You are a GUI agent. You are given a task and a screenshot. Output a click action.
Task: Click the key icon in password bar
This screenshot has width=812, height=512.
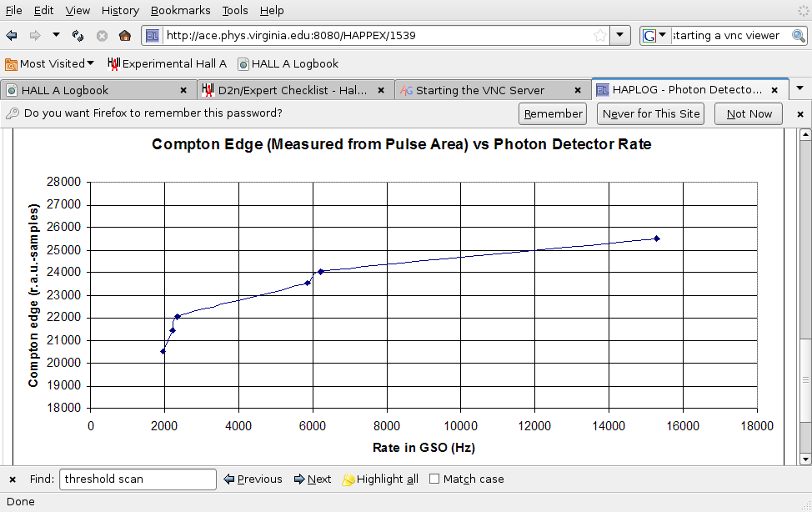pyautogui.click(x=13, y=113)
